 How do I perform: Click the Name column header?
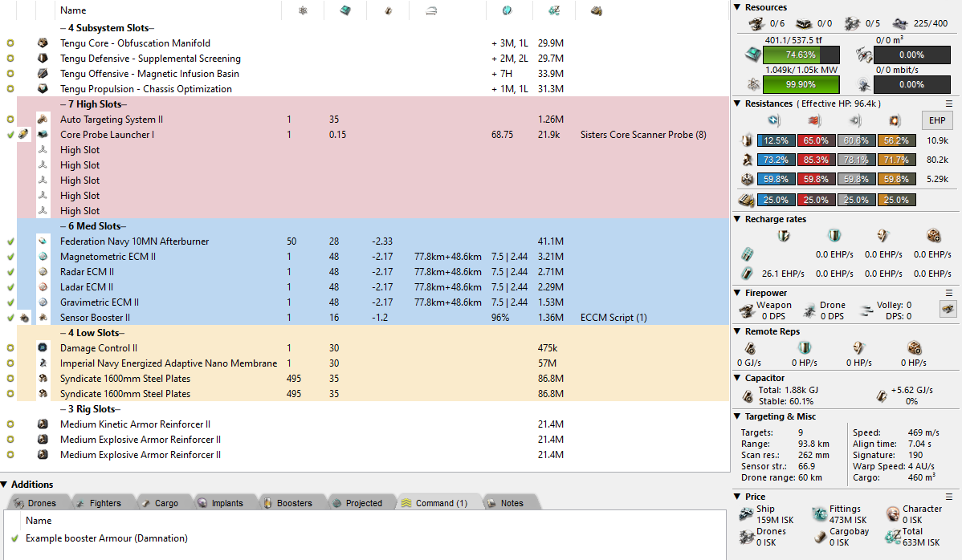point(73,10)
